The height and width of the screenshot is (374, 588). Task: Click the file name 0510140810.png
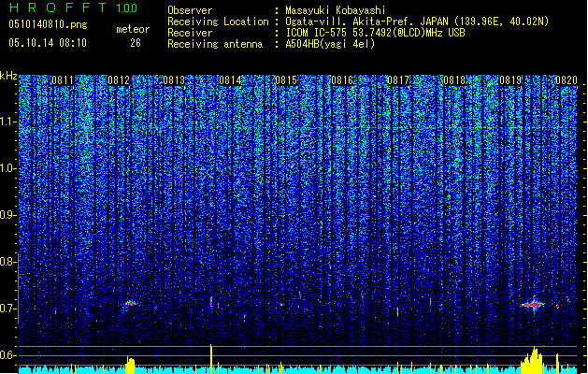point(48,24)
